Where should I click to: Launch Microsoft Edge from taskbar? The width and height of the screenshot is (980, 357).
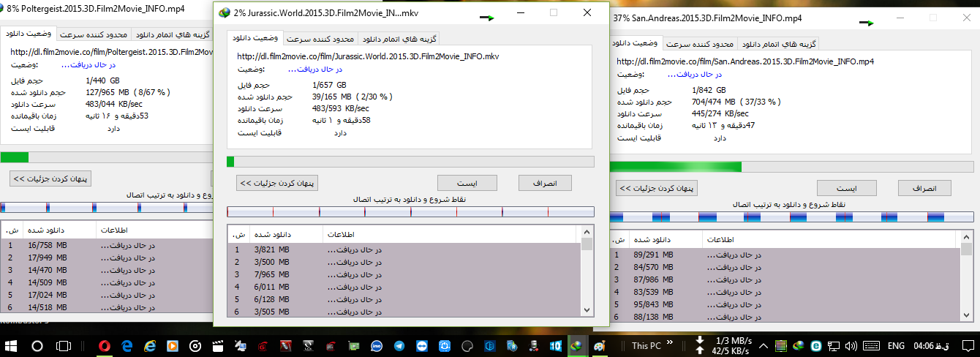[128, 346]
